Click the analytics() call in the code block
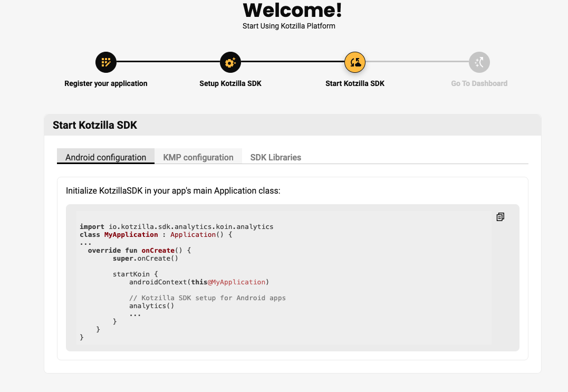The image size is (568, 392). (x=151, y=305)
